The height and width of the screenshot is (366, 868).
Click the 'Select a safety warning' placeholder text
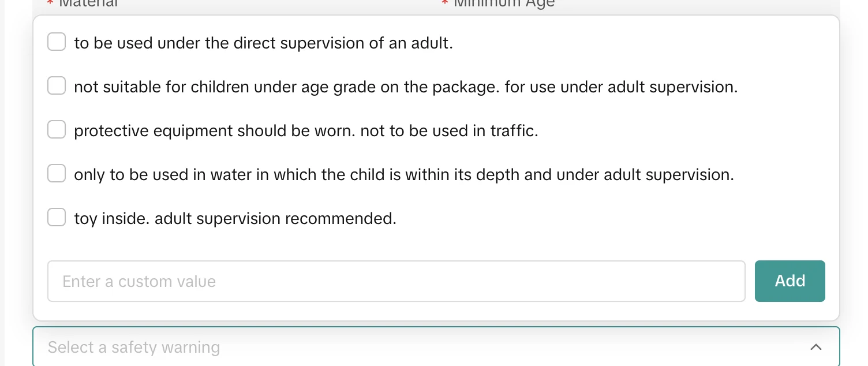(134, 348)
